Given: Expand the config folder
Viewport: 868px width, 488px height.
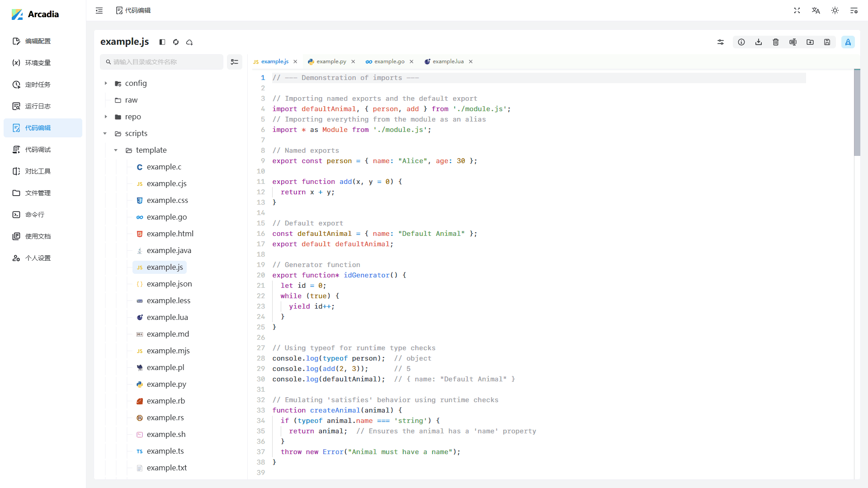Looking at the screenshot, I should click(106, 83).
